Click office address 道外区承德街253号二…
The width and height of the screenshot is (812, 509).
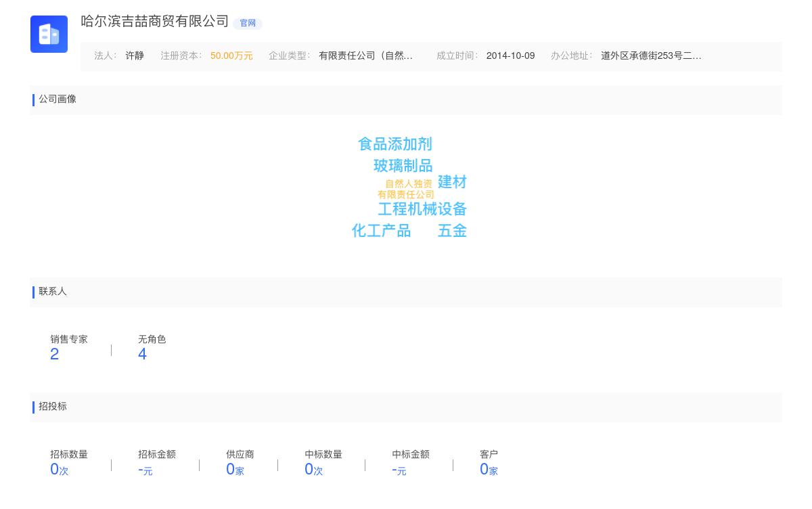pos(651,56)
